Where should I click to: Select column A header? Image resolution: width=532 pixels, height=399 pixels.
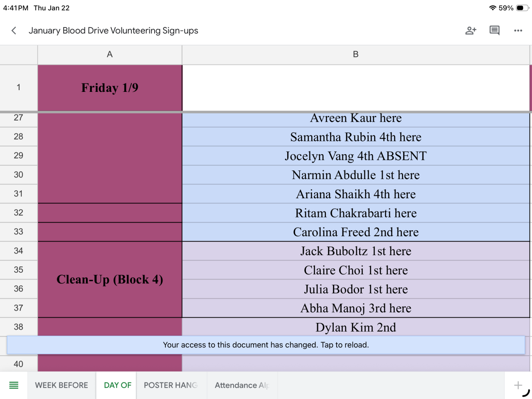pos(110,54)
